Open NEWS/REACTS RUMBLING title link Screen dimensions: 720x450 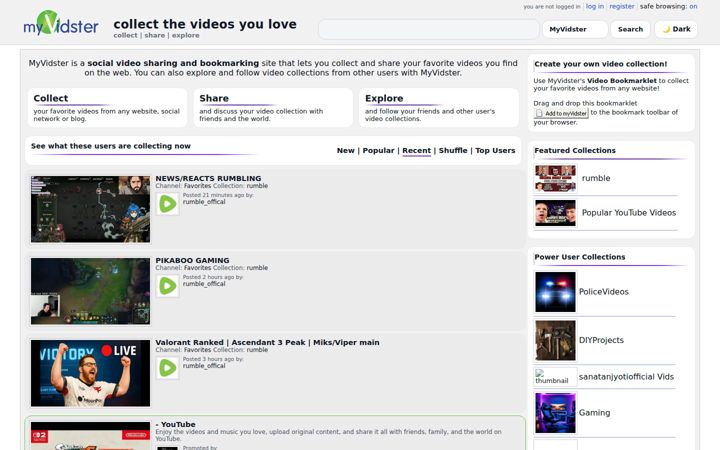click(208, 178)
